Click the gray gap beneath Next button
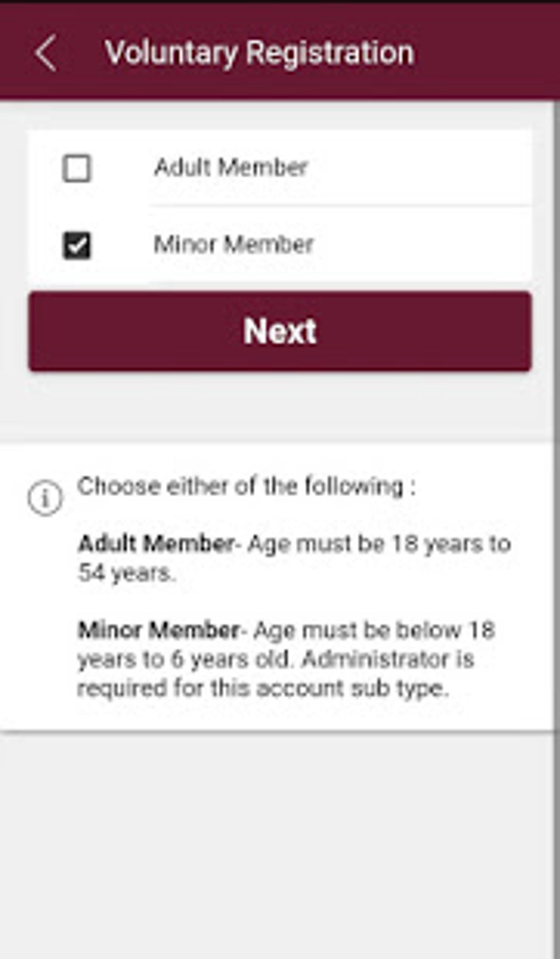Screen dimensions: 560x959 tap(275, 406)
